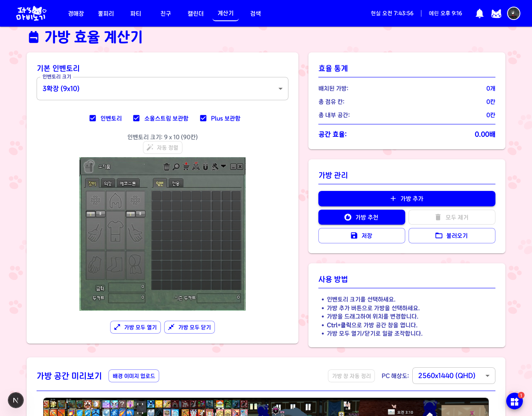
Task: Click the auction gavel icon in inventory window
Action: click(x=215, y=166)
